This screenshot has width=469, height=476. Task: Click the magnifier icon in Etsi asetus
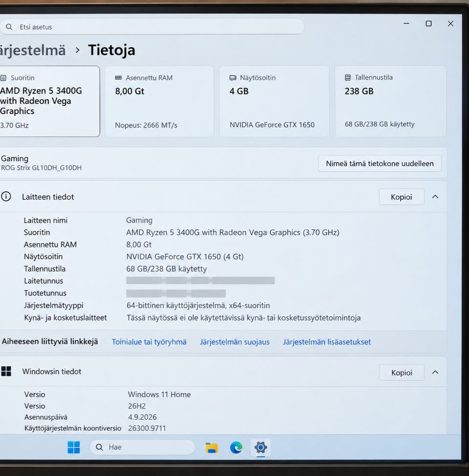[9, 27]
